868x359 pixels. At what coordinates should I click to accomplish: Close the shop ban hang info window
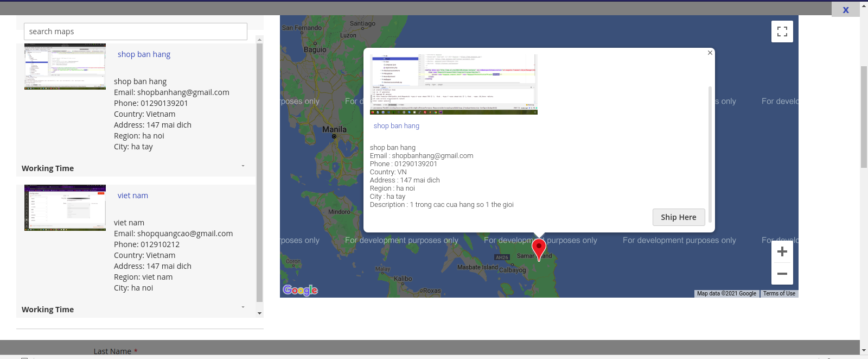(x=710, y=53)
